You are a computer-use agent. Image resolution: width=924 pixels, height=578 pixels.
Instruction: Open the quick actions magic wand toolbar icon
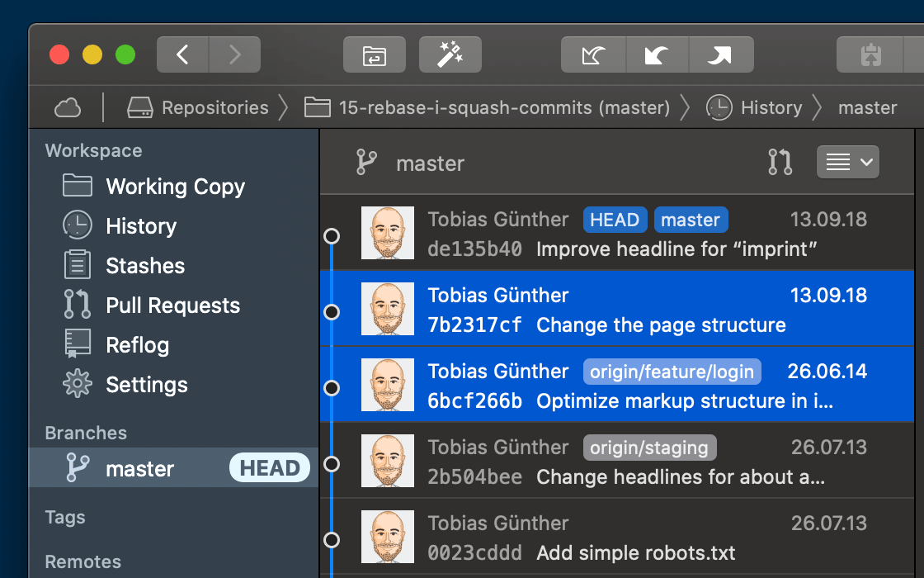click(x=450, y=54)
